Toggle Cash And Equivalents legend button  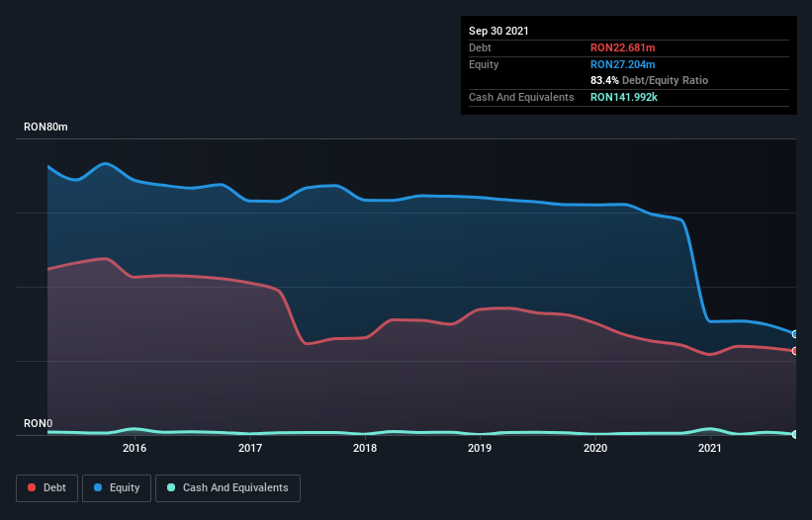(x=227, y=488)
